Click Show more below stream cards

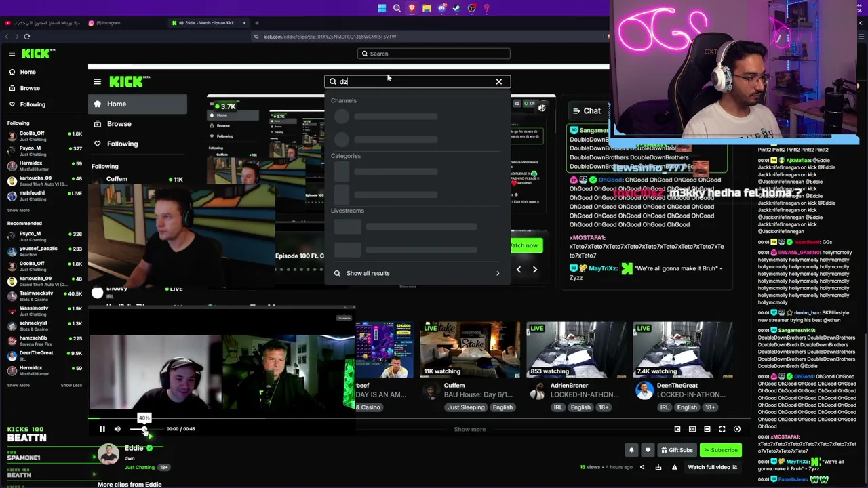(470, 429)
